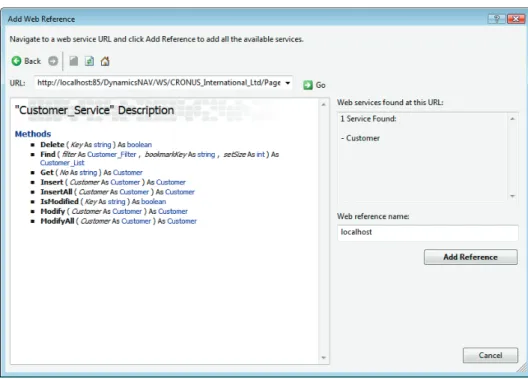Image resolution: width=528 pixels, height=379 pixels.
Task: Click the Home toolbar icon
Action: [x=105, y=61]
